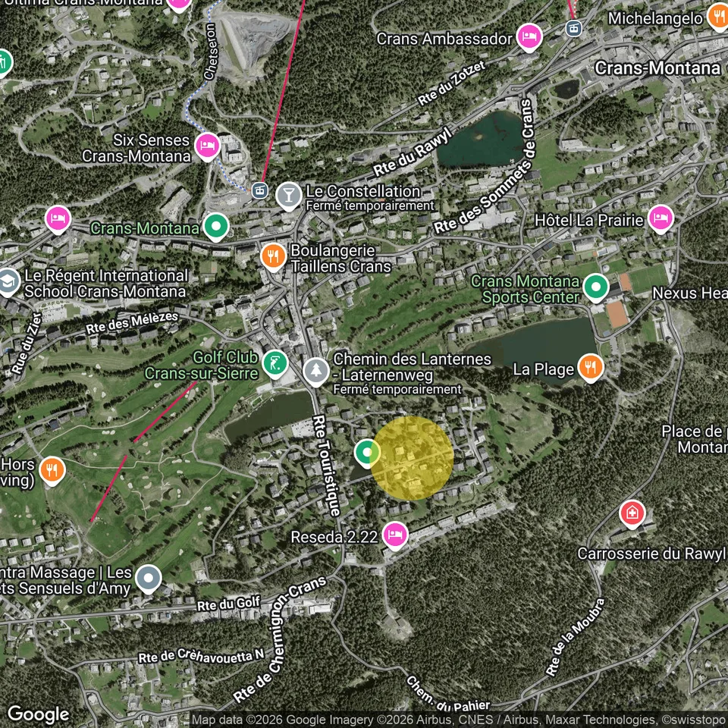Click the Rte du Zotzet road label
Image resolution: width=728 pixels, height=728 pixels.
pyautogui.click(x=451, y=83)
